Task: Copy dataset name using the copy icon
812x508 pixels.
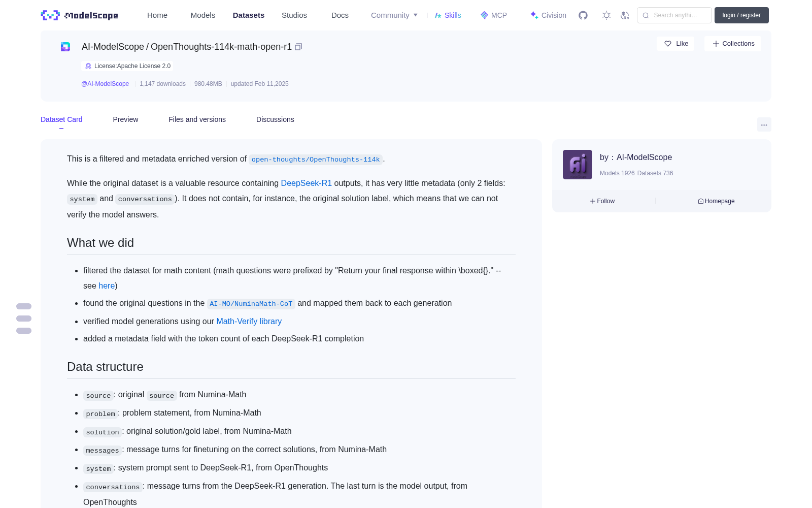Action: pos(298,47)
